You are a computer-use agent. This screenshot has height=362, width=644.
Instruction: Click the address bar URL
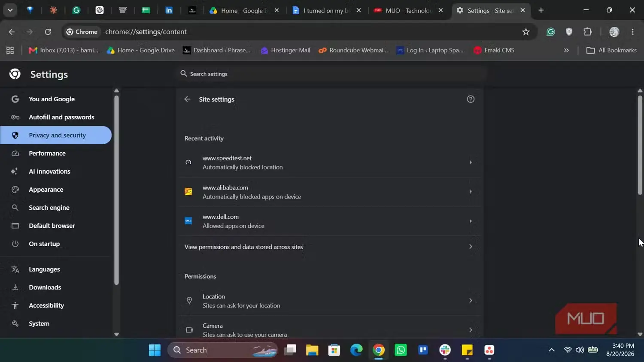(x=146, y=32)
